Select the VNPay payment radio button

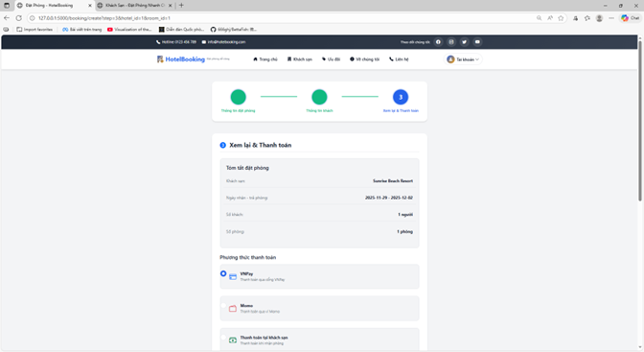tap(223, 273)
